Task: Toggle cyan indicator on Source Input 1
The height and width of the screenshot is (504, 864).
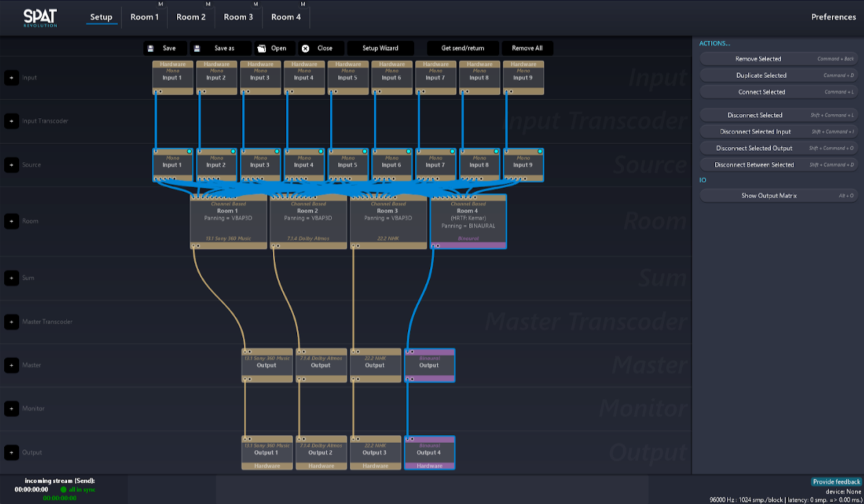Action: [190, 152]
